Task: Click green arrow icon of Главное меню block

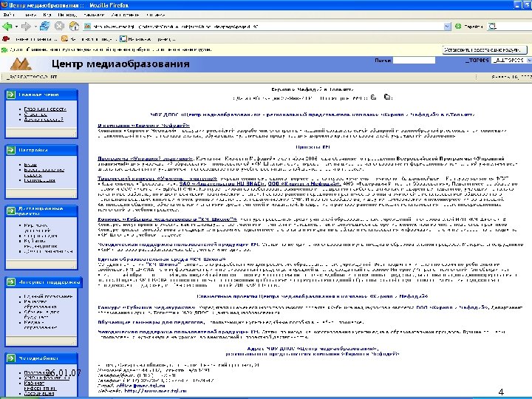Action: (x=11, y=95)
